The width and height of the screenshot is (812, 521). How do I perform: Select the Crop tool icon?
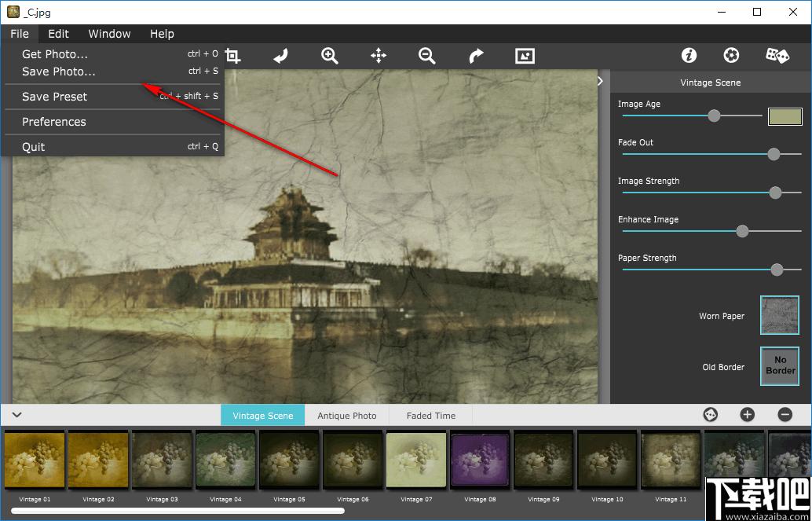coord(232,56)
